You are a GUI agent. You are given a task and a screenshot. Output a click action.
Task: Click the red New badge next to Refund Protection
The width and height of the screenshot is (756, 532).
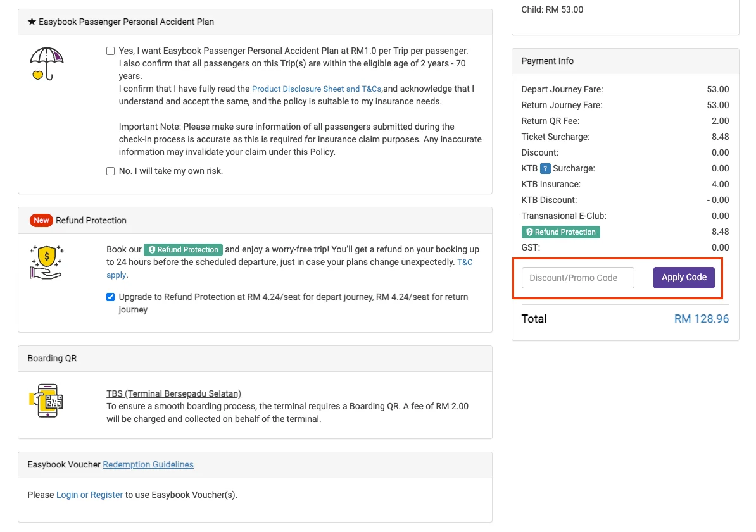click(41, 220)
